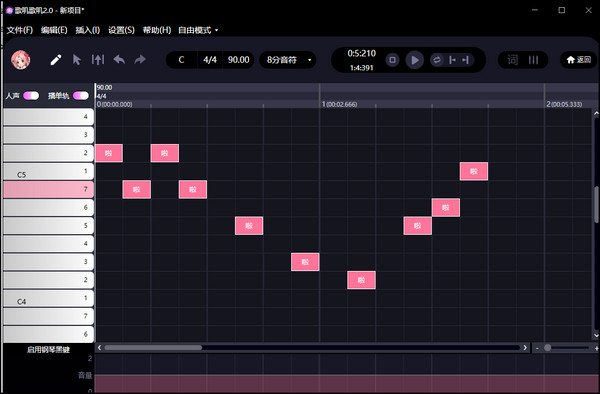Click the C4 piano key

pyautogui.click(x=49, y=298)
